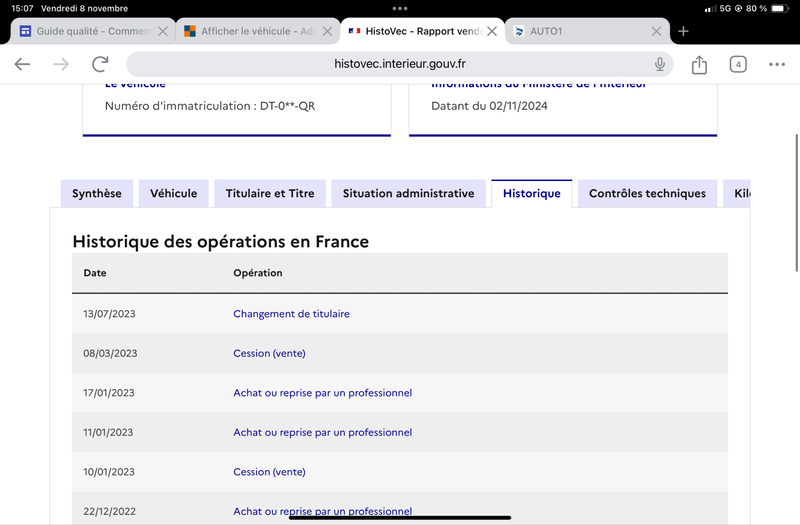Click the Numéro d'immatriculation DT-0**-QR text
This screenshot has height=525, width=800.
(x=210, y=106)
